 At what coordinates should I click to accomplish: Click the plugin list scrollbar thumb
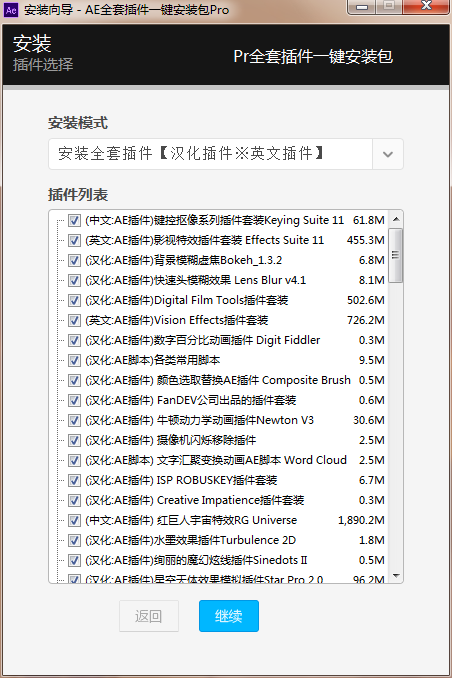(396, 255)
